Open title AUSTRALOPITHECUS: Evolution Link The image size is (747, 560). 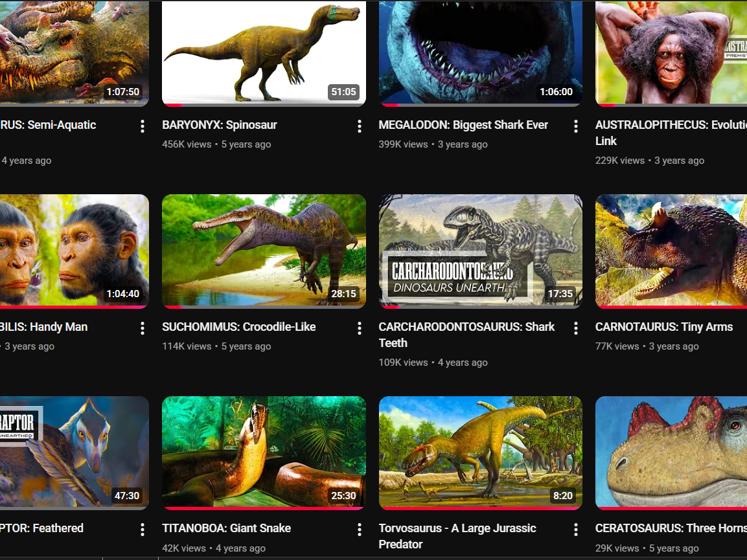pyautogui.click(x=671, y=133)
